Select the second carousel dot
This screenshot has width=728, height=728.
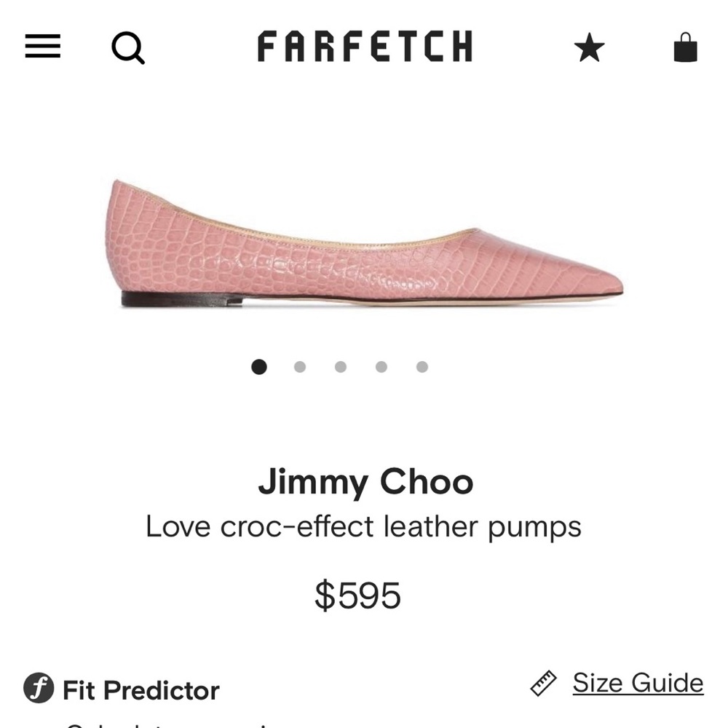[x=298, y=368]
